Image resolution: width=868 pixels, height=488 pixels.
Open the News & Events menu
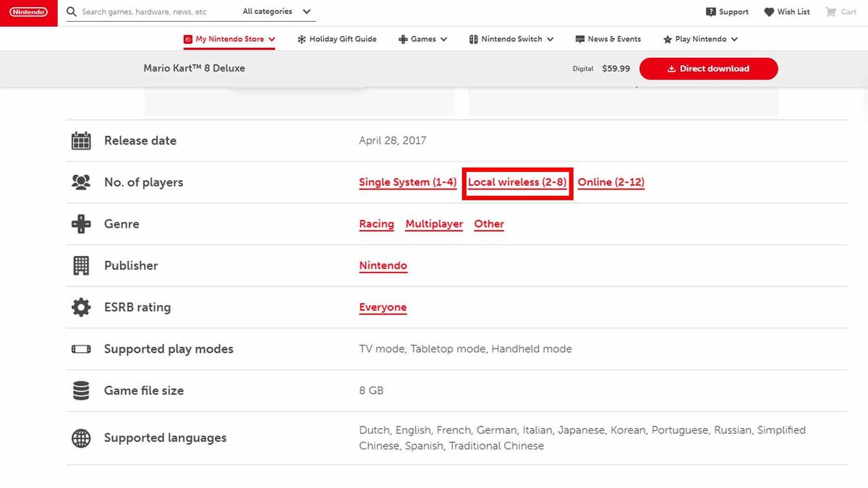(608, 39)
